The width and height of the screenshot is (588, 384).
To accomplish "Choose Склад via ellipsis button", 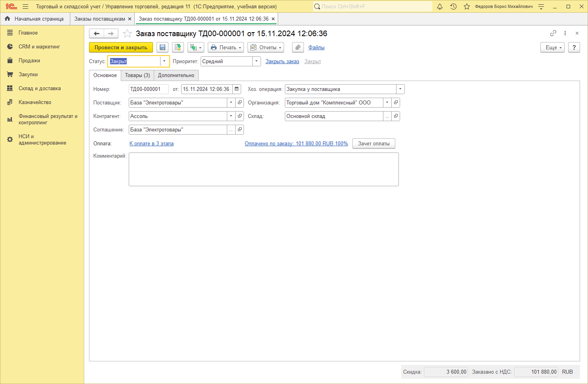I will tap(387, 116).
